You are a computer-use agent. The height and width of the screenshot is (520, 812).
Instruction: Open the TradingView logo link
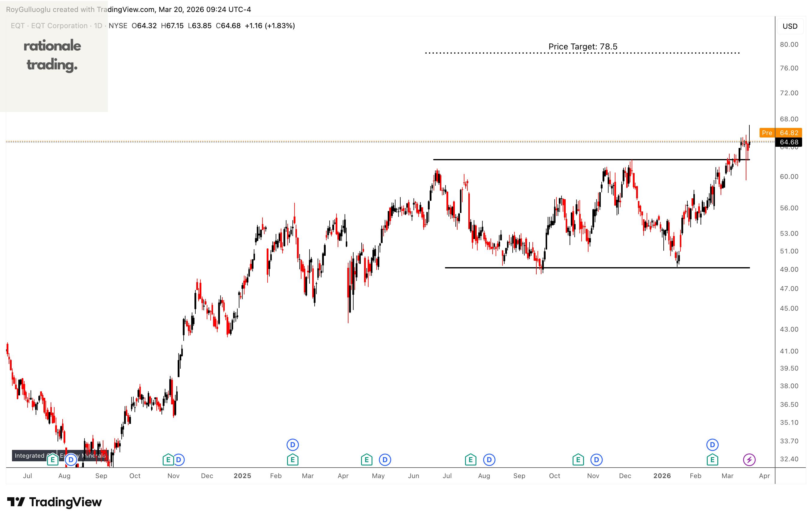(54, 502)
